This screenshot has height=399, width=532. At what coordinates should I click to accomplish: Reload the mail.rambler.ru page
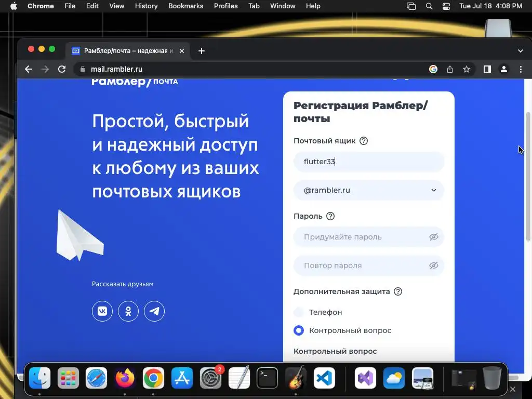coord(62,69)
